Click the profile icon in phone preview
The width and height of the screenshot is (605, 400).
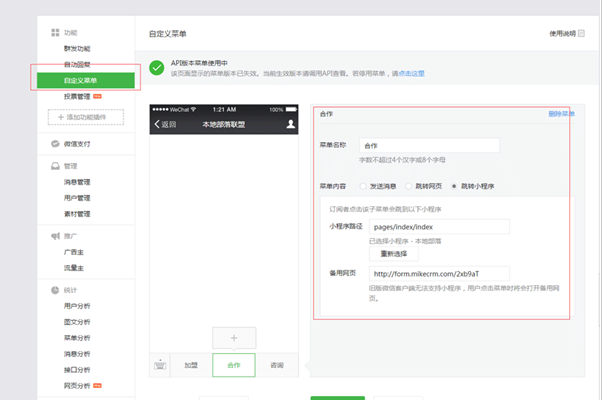pos(291,124)
